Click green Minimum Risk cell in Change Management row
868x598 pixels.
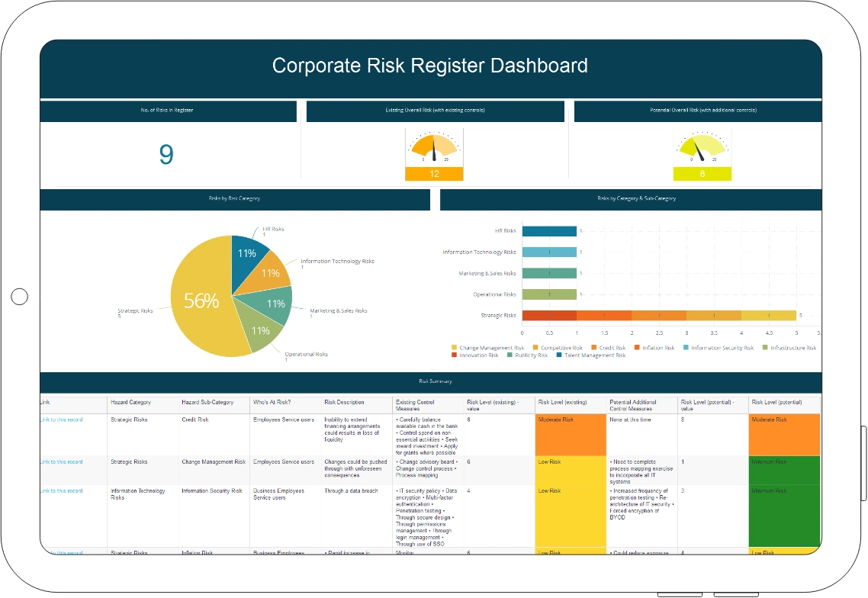click(784, 470)
